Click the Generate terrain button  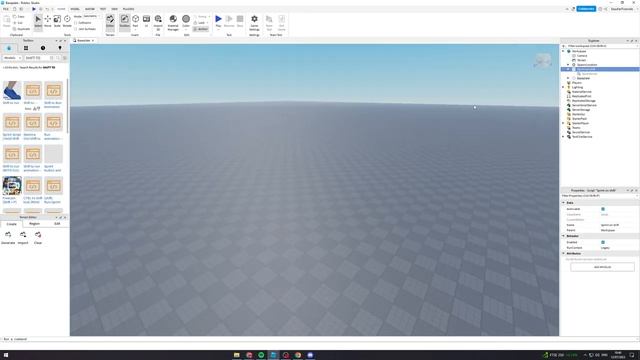8,238
